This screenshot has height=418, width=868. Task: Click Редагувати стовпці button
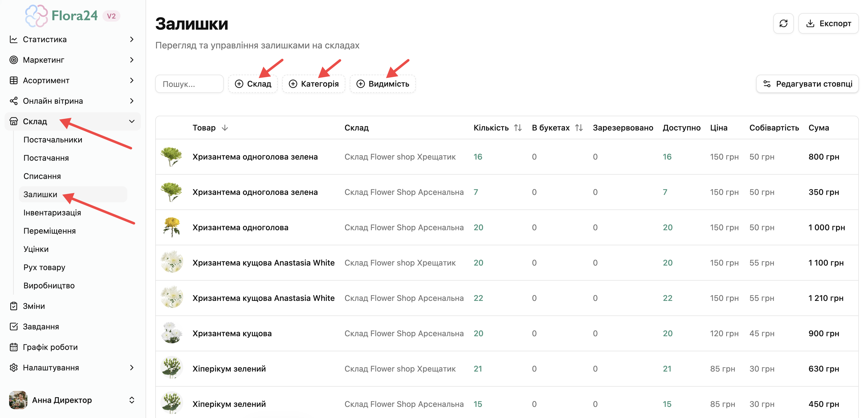(807, 84)
